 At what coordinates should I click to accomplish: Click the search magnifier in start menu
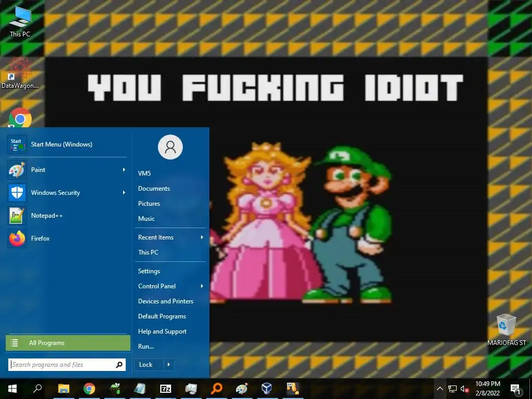[x=119, y=365]
